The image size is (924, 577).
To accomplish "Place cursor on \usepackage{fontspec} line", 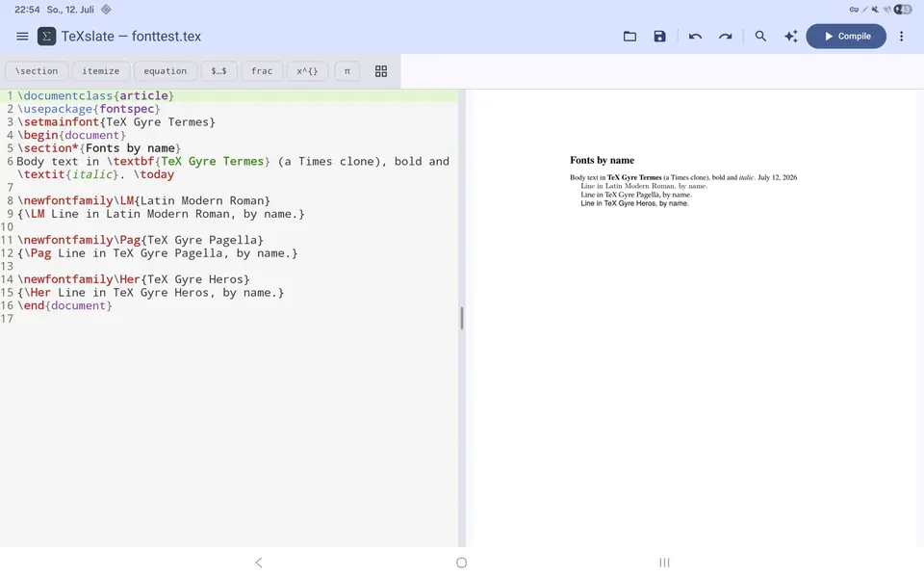I will [89, 109].
